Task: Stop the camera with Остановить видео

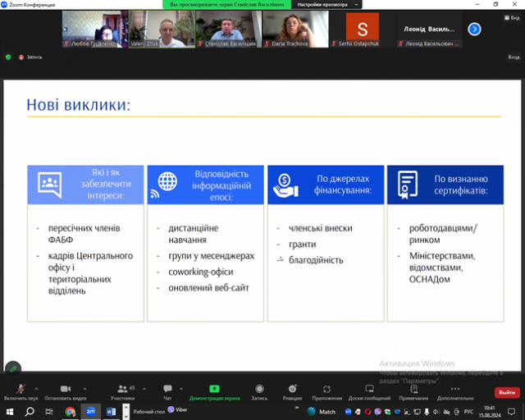Action: pyautogui.click(x=65, y=390)
